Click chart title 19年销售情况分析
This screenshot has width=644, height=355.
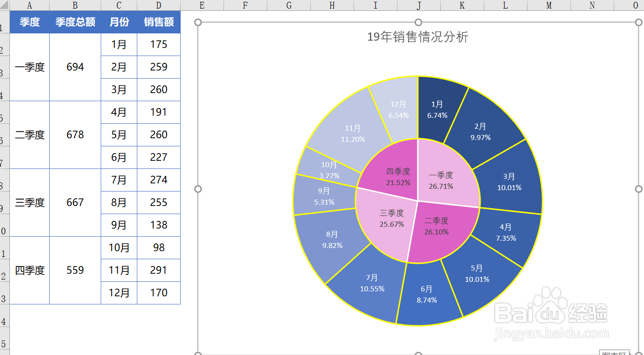(x=418, y=37)
